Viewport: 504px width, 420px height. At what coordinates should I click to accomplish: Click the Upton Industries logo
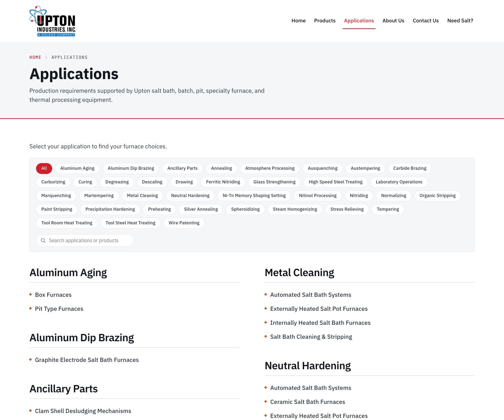click(52, 21)
